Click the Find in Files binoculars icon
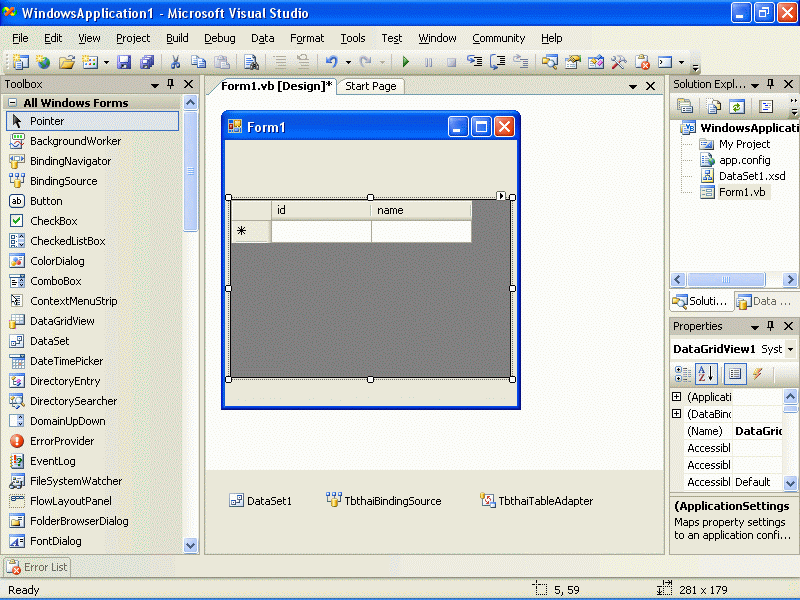 coord(251,62)
